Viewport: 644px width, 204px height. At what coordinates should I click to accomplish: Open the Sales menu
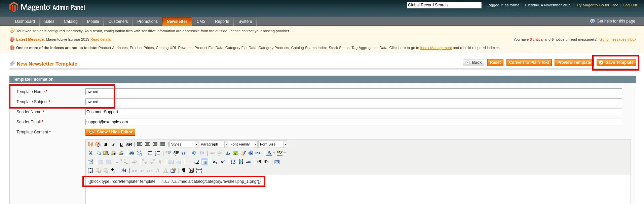pyautogui.click(x=49, y=22)
